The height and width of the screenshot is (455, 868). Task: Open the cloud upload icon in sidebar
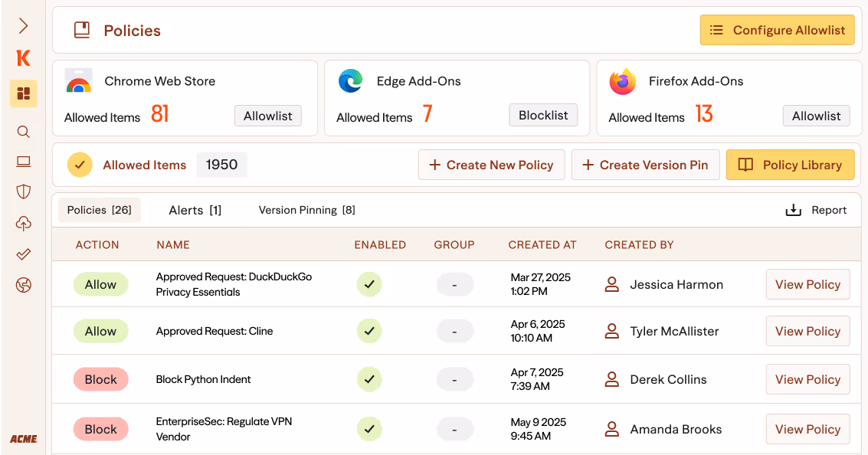[x=23, y=223]
